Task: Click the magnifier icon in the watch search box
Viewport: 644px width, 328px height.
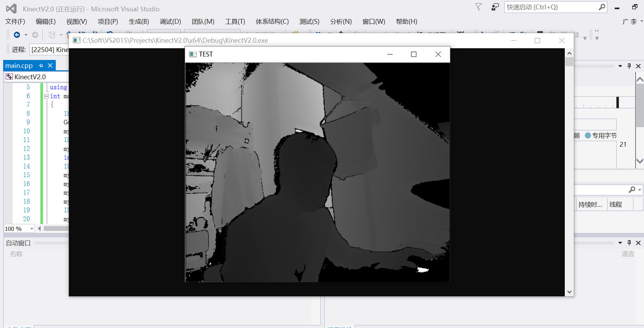Action: click(632, 189)
